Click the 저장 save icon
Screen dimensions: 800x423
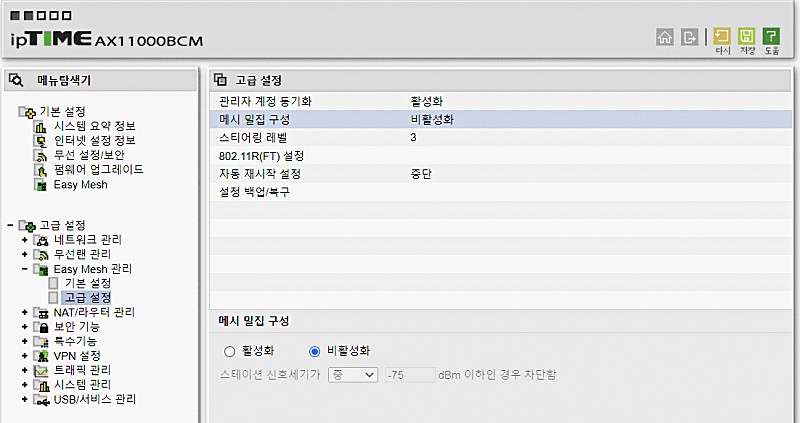747,38
